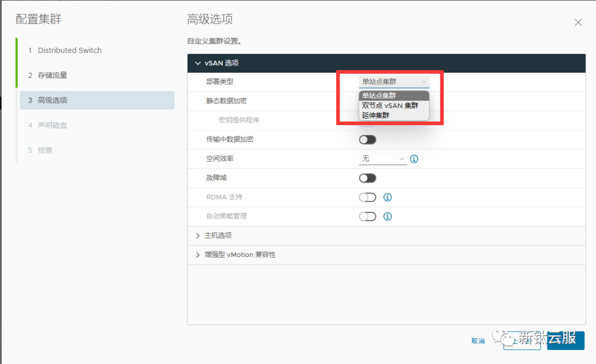
Task: Click the info icon next to 空间效率
Action: coord(414,158)
